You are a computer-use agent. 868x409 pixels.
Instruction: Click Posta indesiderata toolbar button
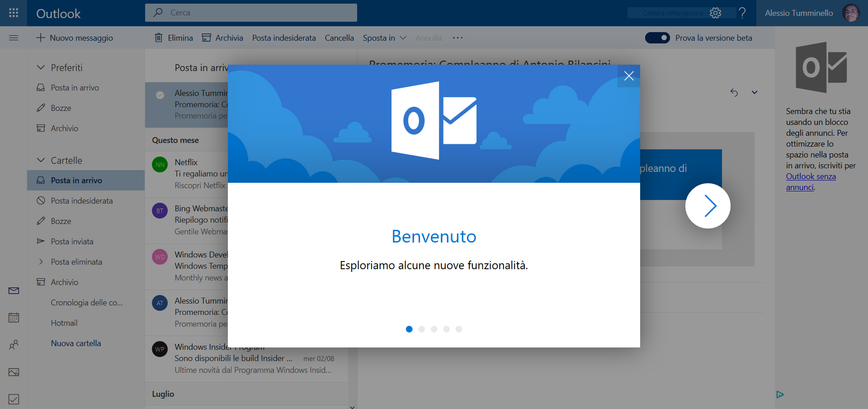(x=284, y=38)
